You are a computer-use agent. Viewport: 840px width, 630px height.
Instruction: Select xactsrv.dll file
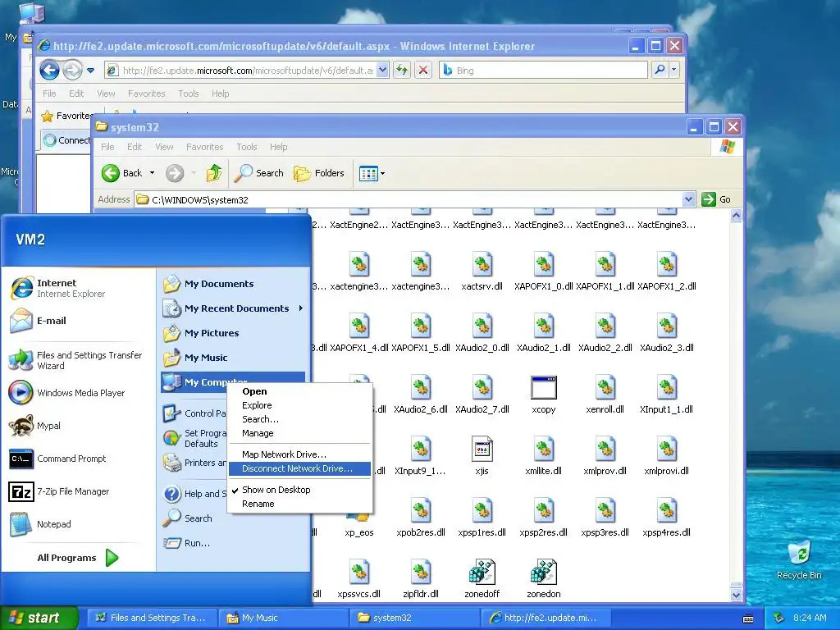tap(482, 272)
